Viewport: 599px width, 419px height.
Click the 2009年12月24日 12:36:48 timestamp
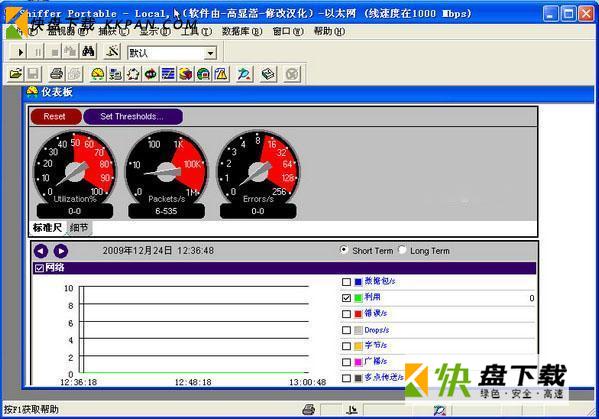point(158,251)
